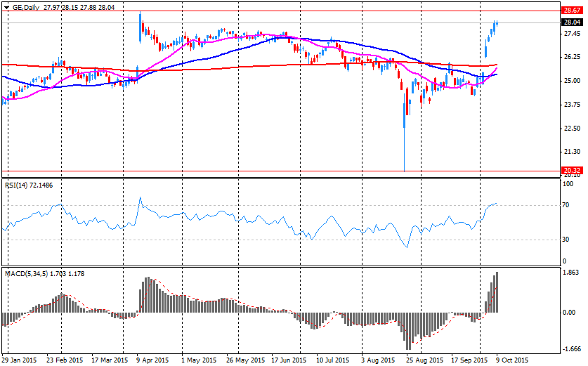Click the 26 May 2015 date label
Viewport: 588px width, 366px height.
coord(245,360)
